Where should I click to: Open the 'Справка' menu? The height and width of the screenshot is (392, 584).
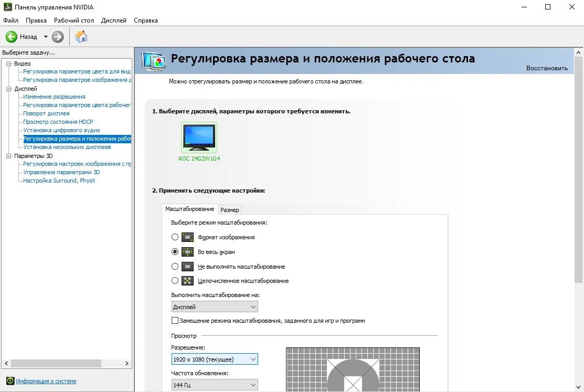(x=146, y=20)
